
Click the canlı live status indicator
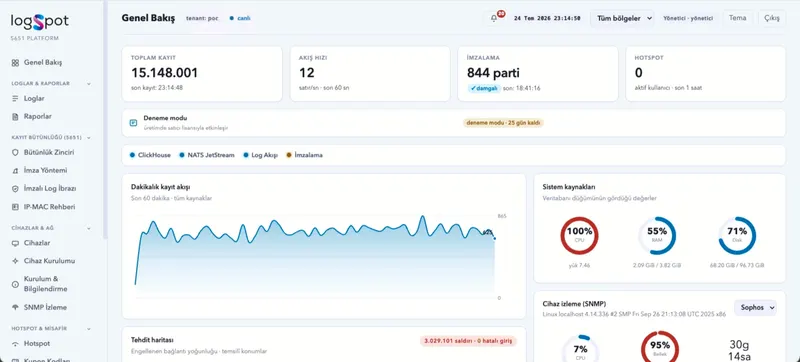[240, 18]
